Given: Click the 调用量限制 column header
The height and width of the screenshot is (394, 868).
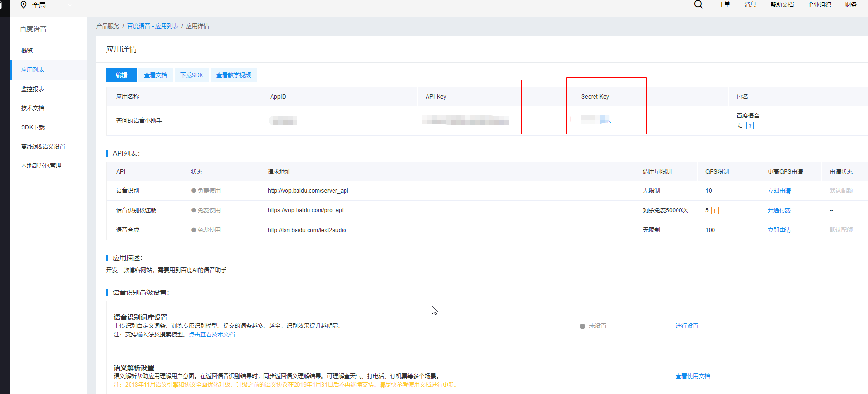Looking at the screenshot, I should pos(657,172).
